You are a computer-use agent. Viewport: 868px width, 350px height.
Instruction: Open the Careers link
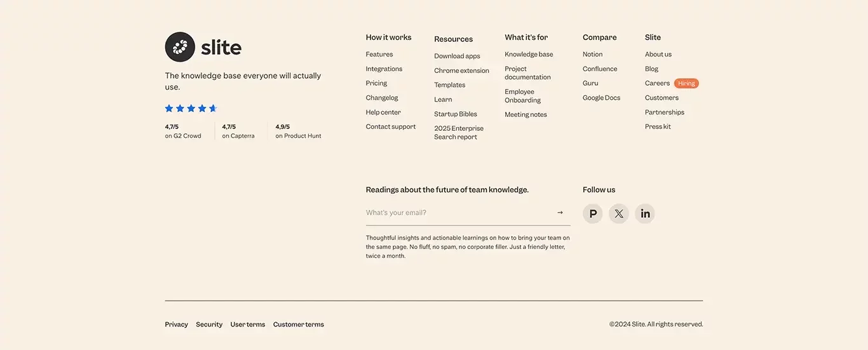pos(658,83)
